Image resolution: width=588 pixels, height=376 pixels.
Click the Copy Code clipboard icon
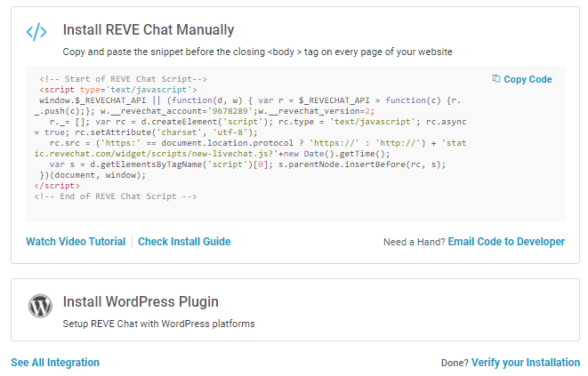(496, 79)
